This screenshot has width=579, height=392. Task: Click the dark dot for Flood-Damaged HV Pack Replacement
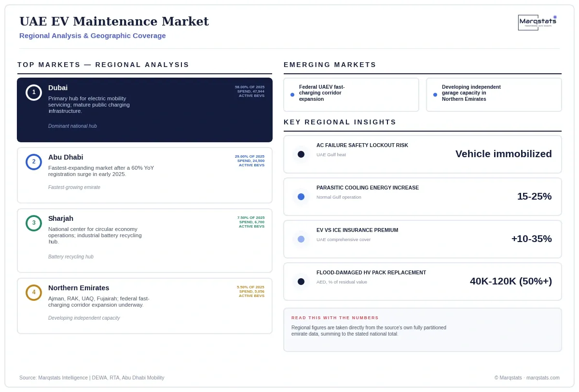click(301, 282)
